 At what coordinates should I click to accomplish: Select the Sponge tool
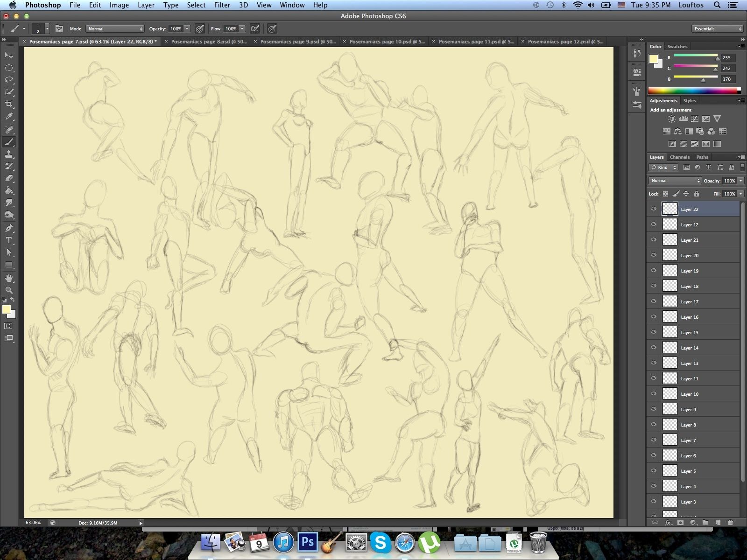(x=9, y=215)
